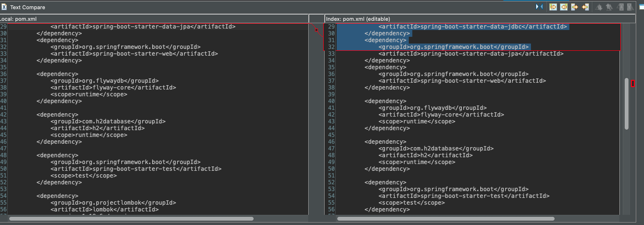Click org.projectlombok groupId in Local pane
This screenshot has height=225, width=644.
click(113, 203)
